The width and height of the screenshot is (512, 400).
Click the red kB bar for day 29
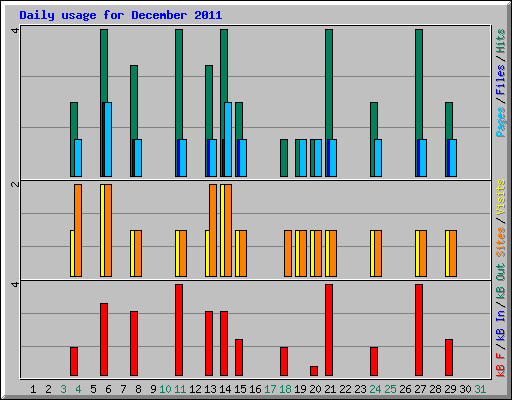pos(449,357)
